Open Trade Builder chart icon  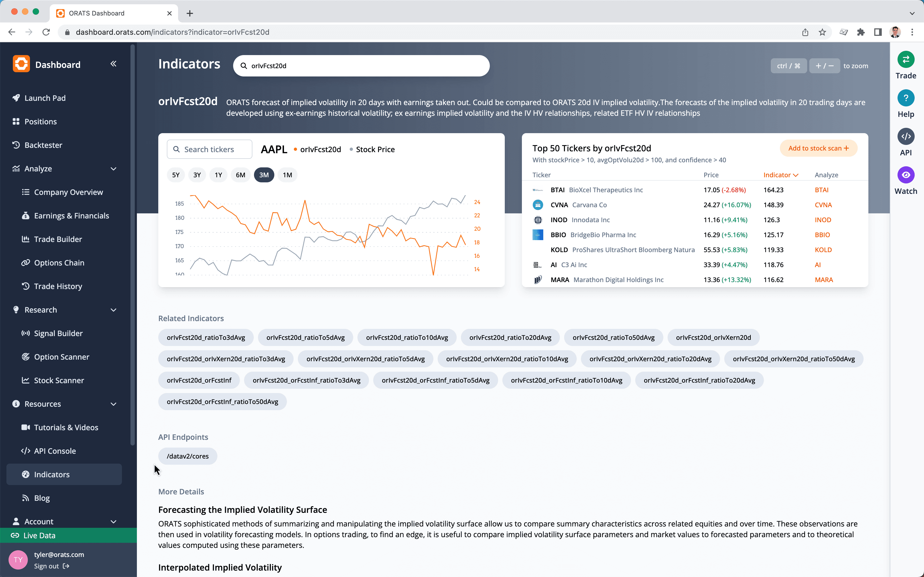coord(26,239)
